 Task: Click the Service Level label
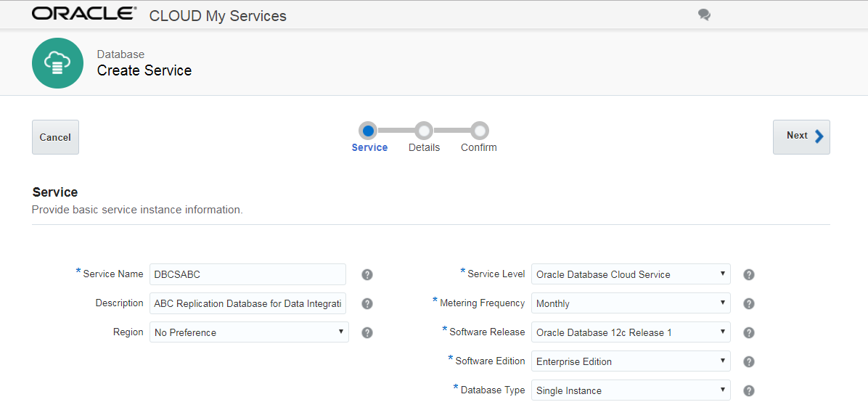496,274
